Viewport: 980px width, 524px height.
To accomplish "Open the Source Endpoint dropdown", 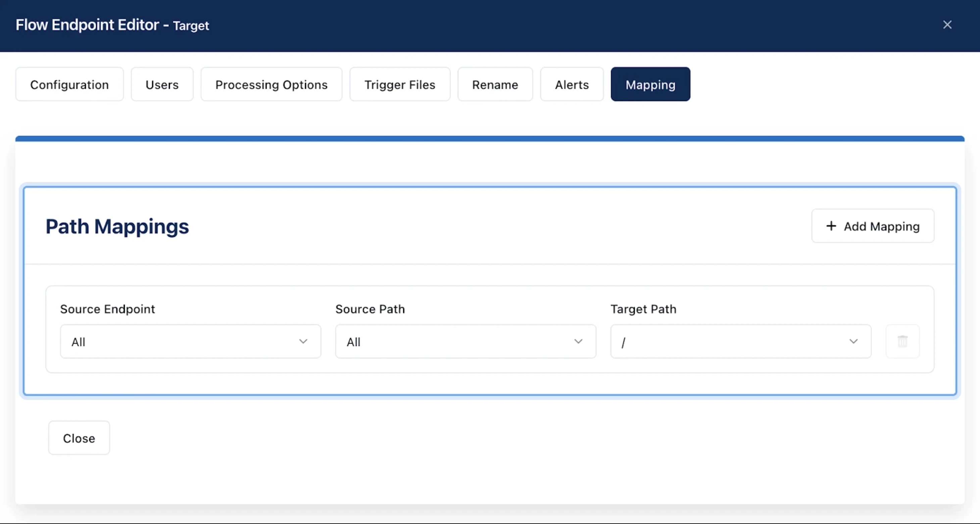I will 191,341.
